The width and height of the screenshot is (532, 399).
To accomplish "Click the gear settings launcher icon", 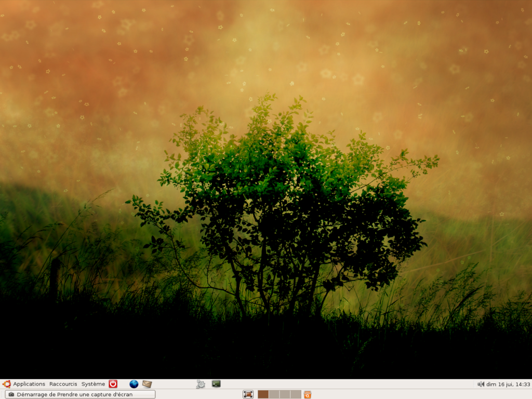I will point(201,384).
